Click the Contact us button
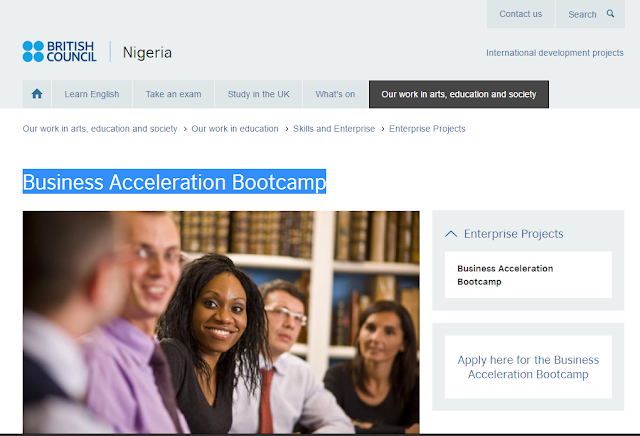 (521, 14)
